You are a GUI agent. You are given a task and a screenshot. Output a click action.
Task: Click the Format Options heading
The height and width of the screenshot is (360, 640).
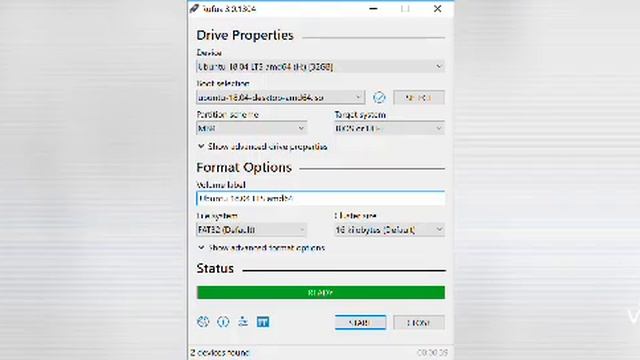[244, 168]
